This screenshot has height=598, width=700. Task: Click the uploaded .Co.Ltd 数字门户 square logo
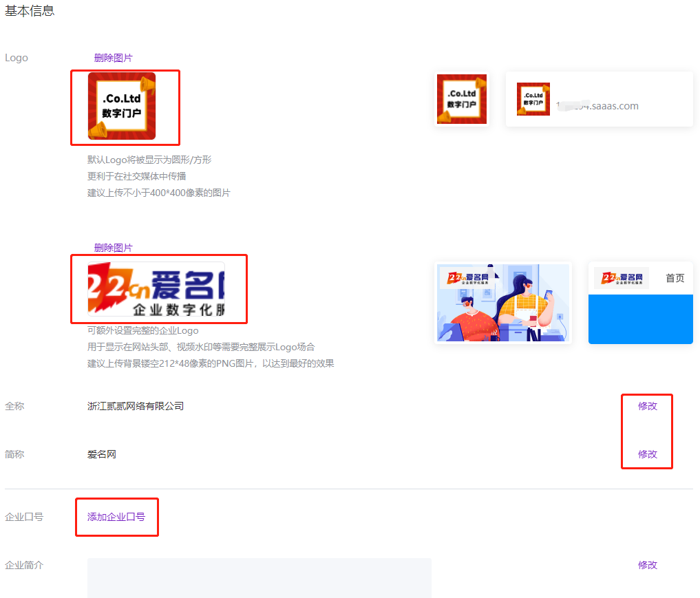122,106
